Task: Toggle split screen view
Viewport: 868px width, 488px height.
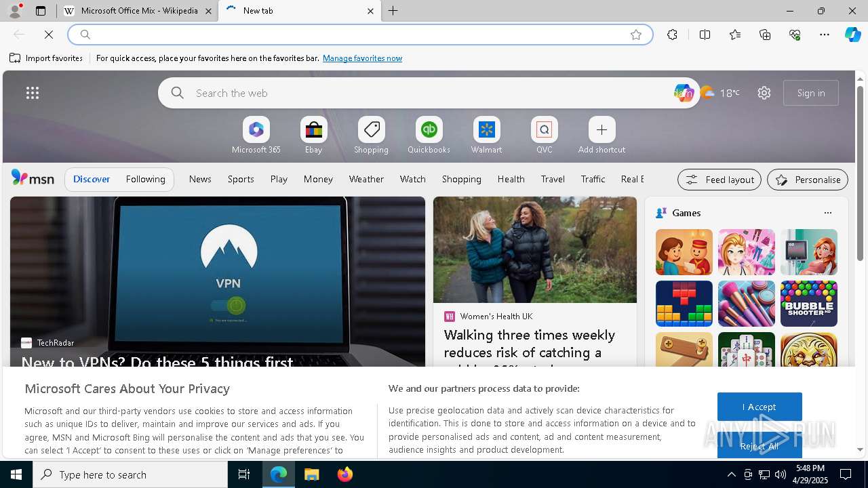Action: [x=705, y=35]
